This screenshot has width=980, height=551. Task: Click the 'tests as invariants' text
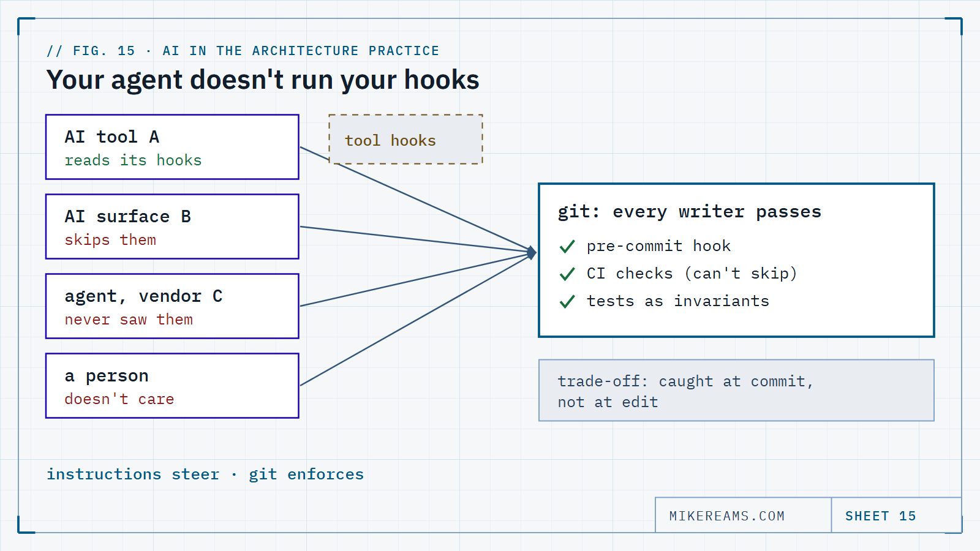[677, 301]
